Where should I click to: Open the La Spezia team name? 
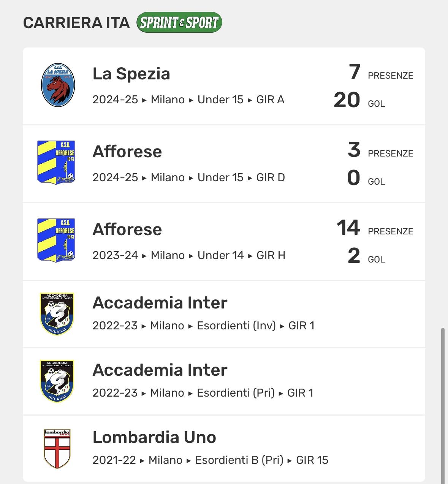pyautogui.click(x=131, y=74)
